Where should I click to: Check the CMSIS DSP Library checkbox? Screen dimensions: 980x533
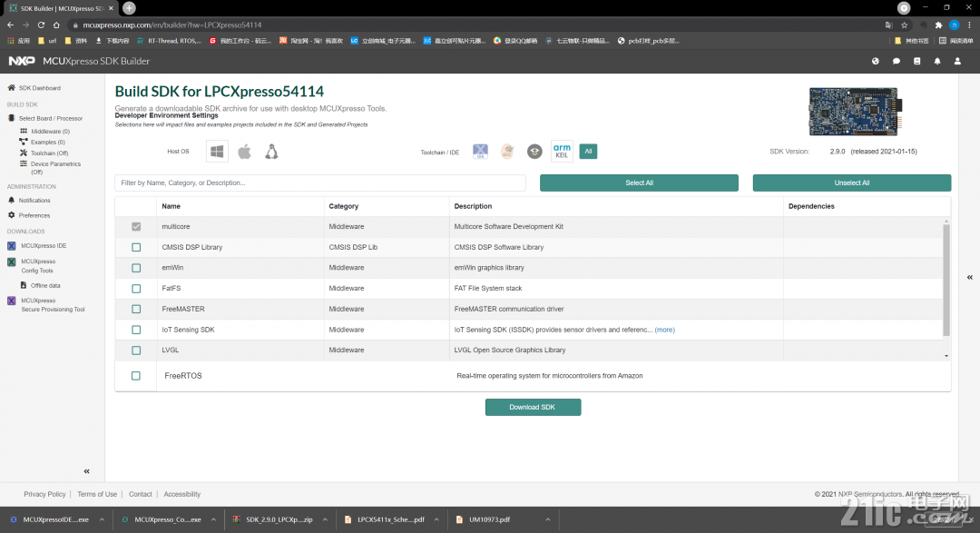pyautogui.click(x=136, y=247)
